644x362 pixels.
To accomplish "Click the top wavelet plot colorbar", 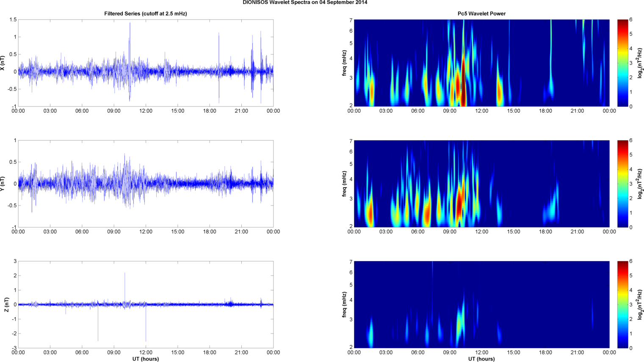I will click(622, 63).
